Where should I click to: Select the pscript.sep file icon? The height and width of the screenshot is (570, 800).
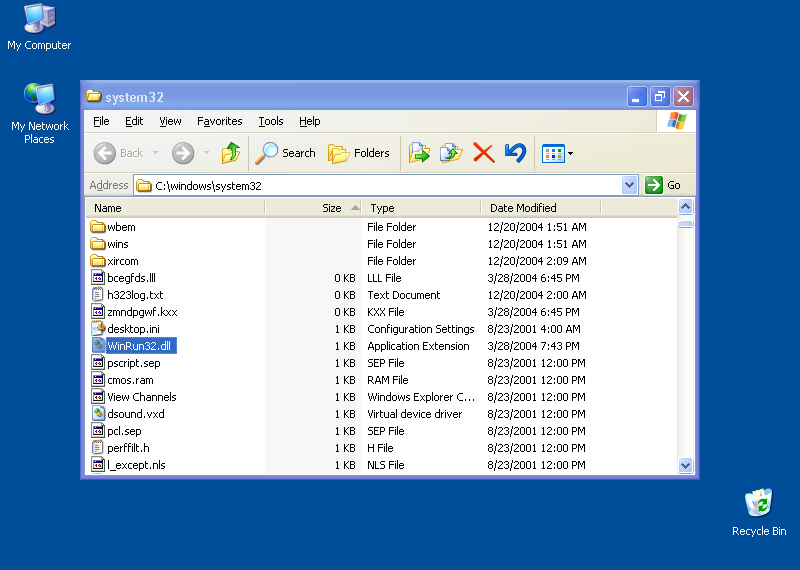97,363
